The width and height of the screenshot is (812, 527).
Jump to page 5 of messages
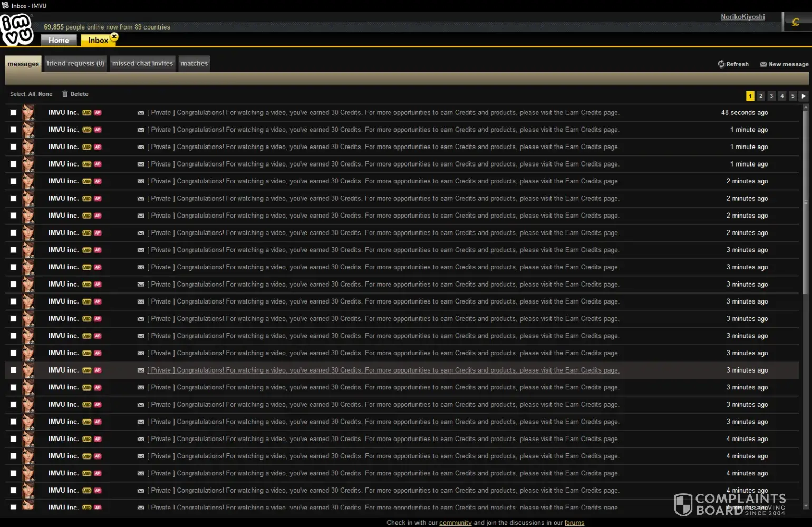pyautogui.click(x=792, y=96)
